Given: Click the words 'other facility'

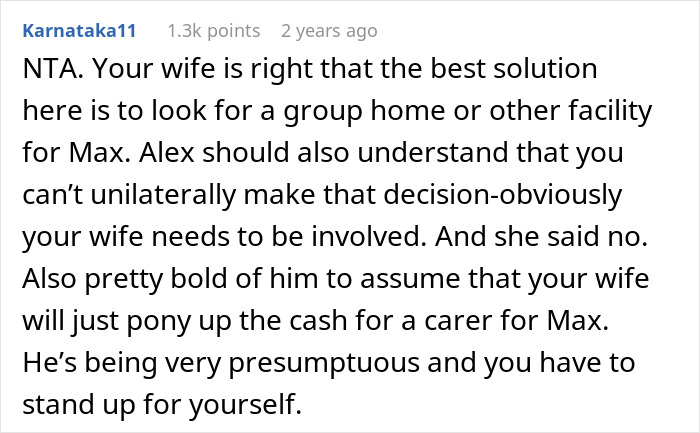Looking at the screenshot, I should coord(571,111).
